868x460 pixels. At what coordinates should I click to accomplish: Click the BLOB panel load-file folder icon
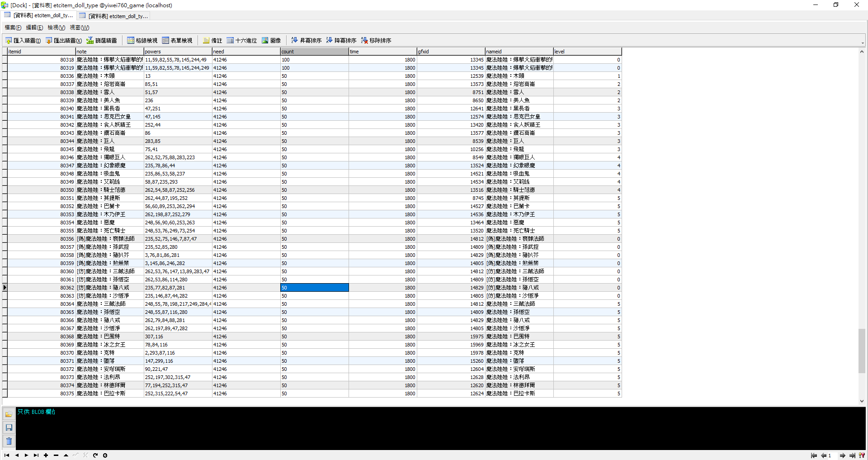[9, 414]
